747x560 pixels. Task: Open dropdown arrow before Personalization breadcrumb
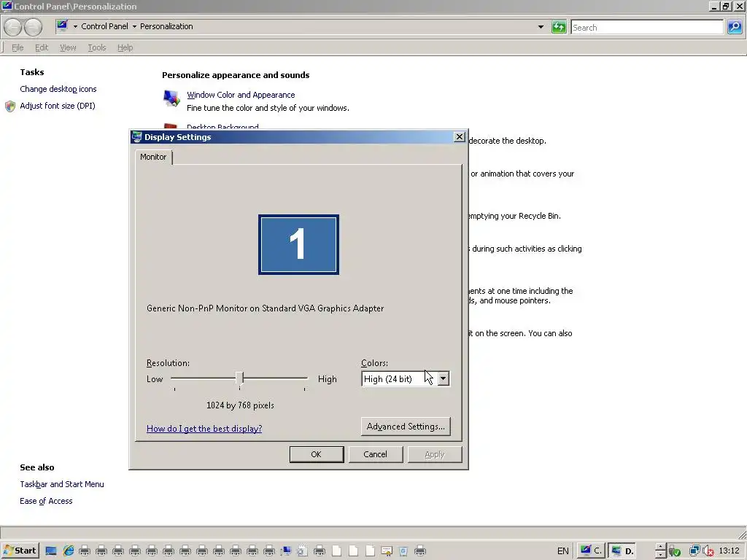(x=134, y=27)
